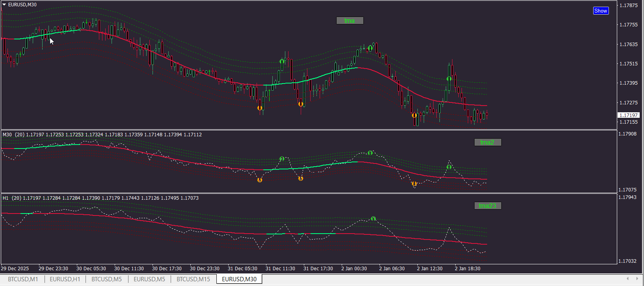Click second orange signal in M30 subwindow
Viewport: 644px width, 286px height.
point(301,178)
